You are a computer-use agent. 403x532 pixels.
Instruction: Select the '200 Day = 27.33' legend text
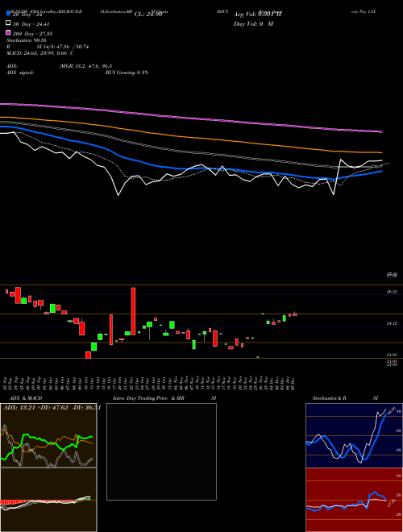click(32, 34)
